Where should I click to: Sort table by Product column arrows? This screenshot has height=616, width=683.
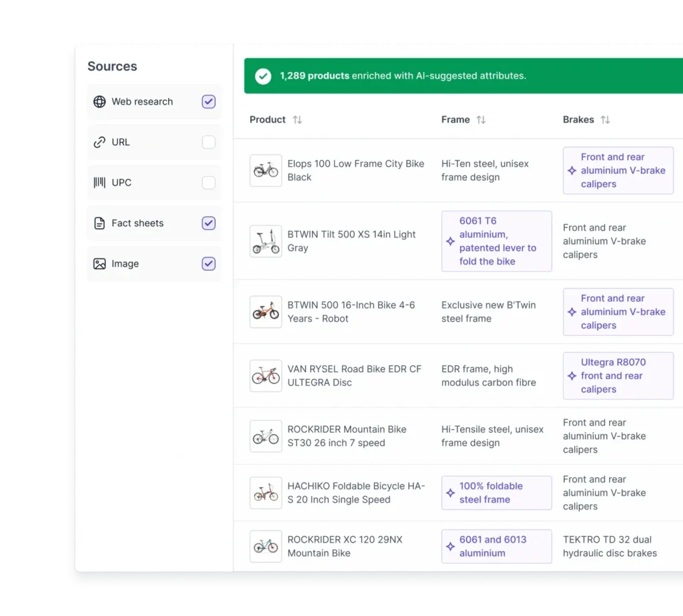point(297,120)
